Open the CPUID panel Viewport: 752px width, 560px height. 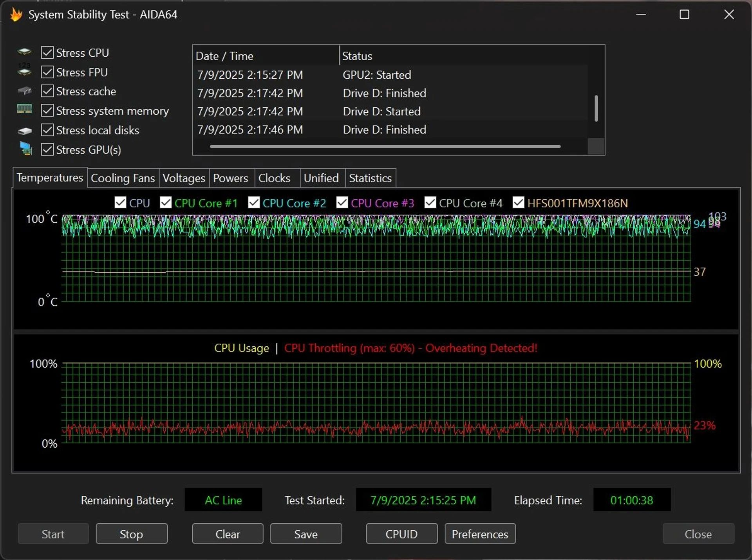pos(402,534)
